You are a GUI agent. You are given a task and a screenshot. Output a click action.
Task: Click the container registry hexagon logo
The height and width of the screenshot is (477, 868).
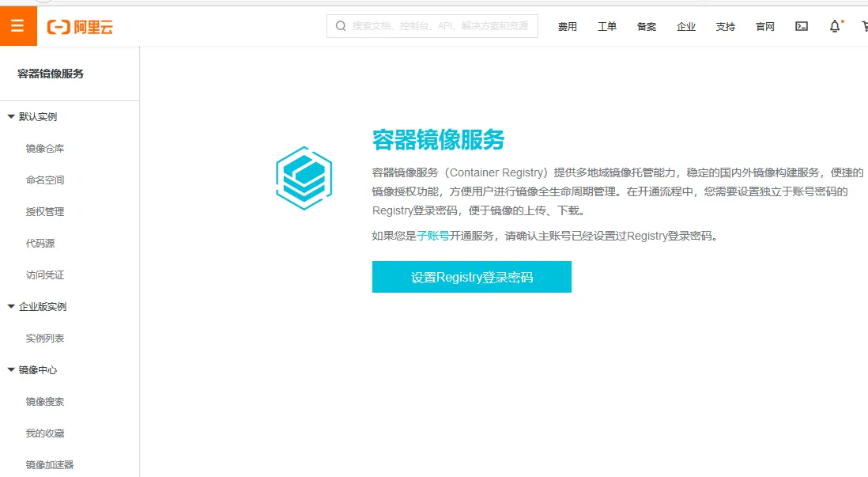tap(304, 178)
